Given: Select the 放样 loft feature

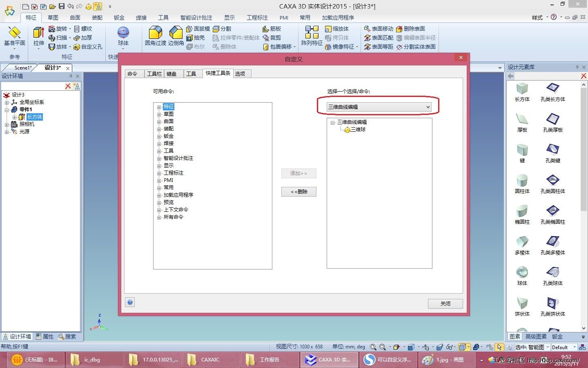Looking at the screenshot, I should tap(58, 47).
